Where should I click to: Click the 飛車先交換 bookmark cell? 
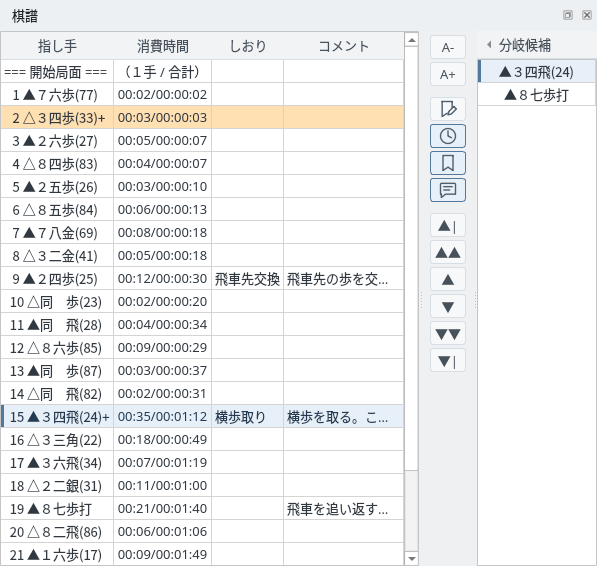247,279
